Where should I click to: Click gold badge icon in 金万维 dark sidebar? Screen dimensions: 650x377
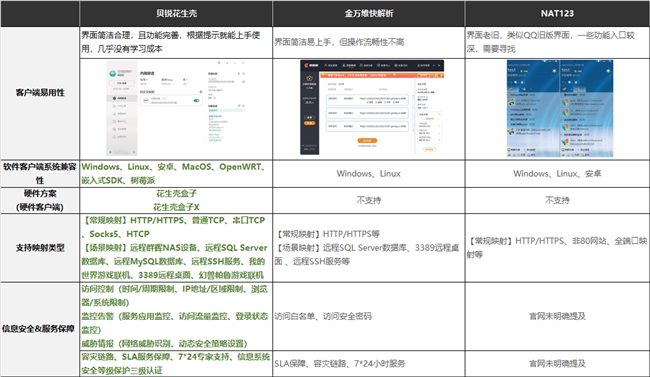click(309, 78)
